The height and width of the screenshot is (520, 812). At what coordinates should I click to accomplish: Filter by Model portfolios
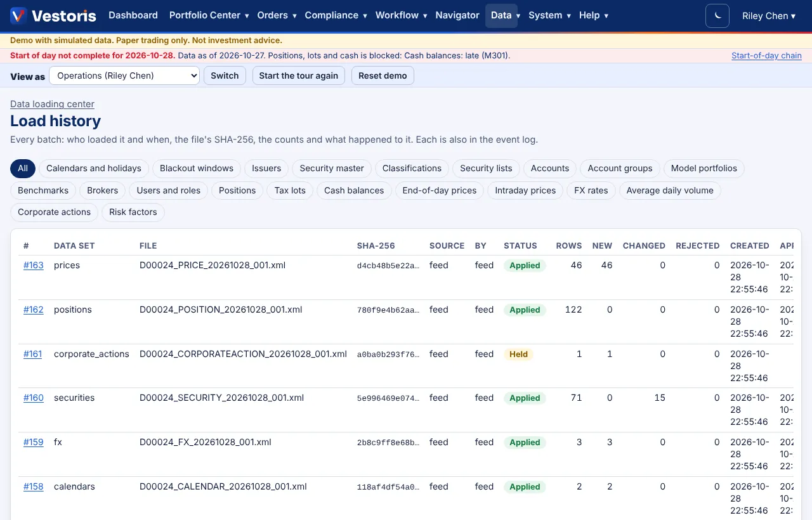[704, 168]
